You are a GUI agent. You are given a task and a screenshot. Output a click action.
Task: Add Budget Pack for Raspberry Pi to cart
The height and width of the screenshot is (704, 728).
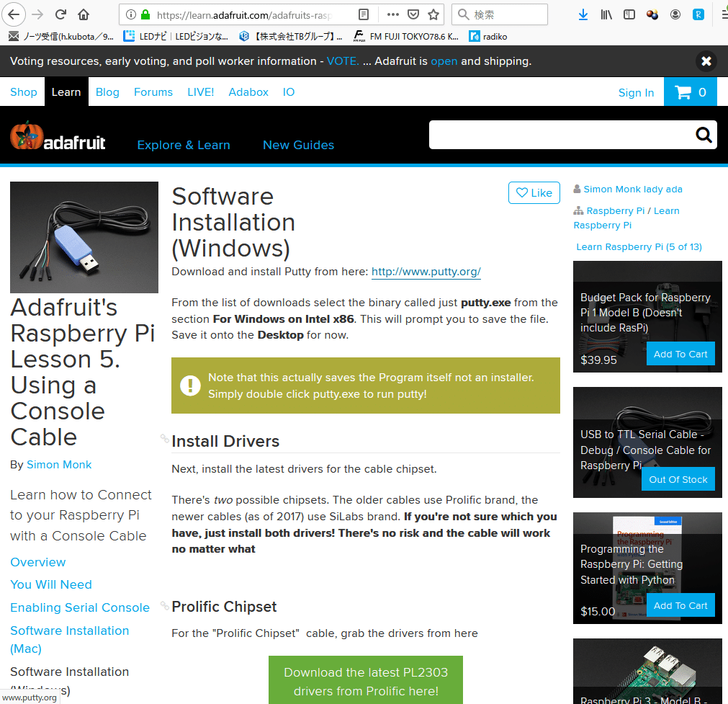point(680,354)
